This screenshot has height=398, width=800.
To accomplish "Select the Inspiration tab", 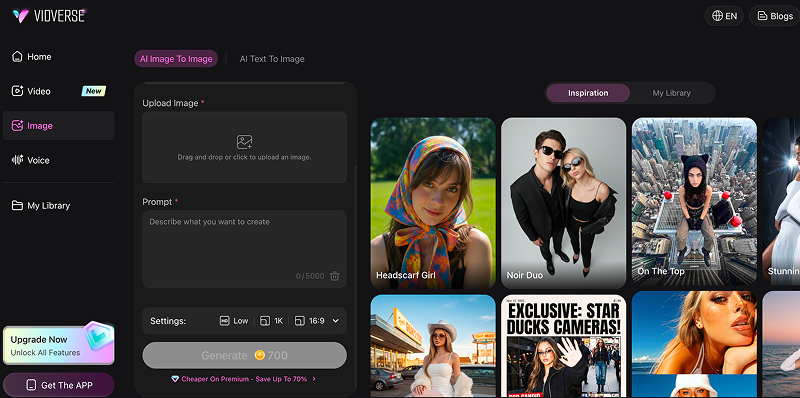I will click(588, 93).
